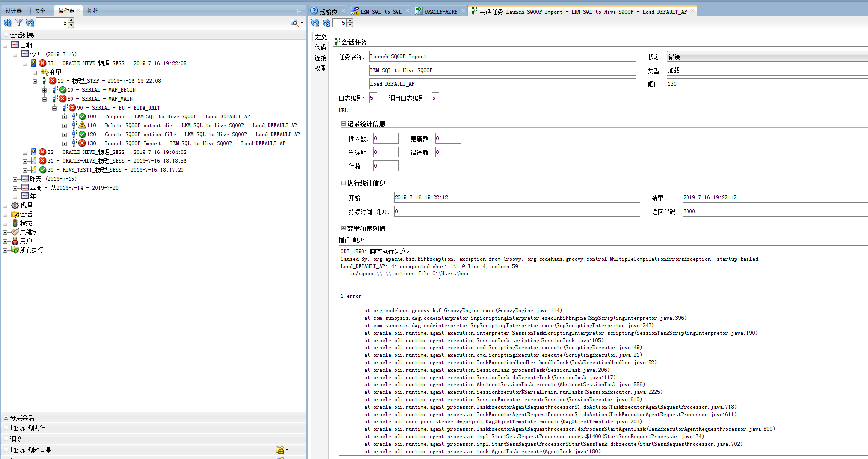Click the success icon of 10 SERIAL MAP_BEGIN
Viewport: 868px width, 459px height.
(x=63, y=90)
